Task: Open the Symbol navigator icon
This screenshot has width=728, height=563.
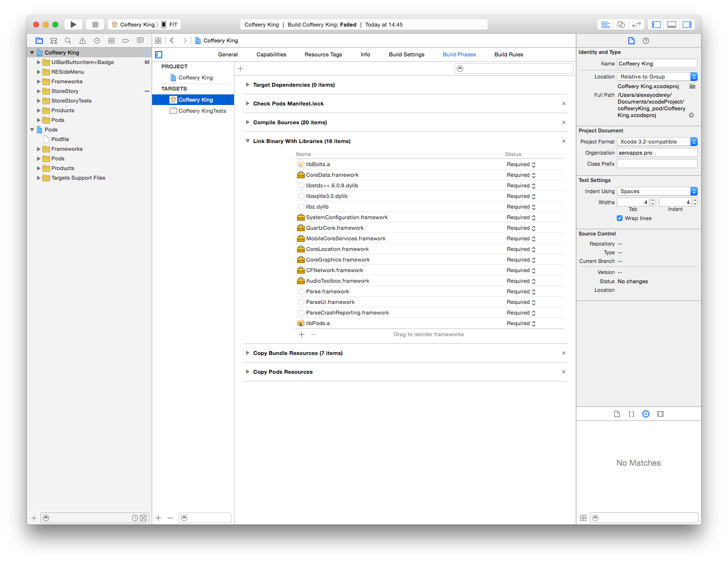Action: pyautogui.click(x=53, y=41)
